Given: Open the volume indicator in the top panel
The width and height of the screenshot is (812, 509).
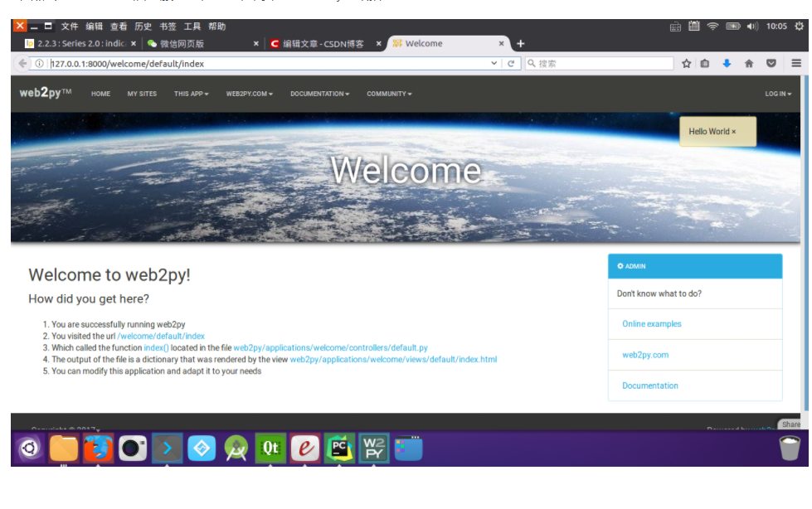Looking at the screenshot, I should [x=752, y=26].
